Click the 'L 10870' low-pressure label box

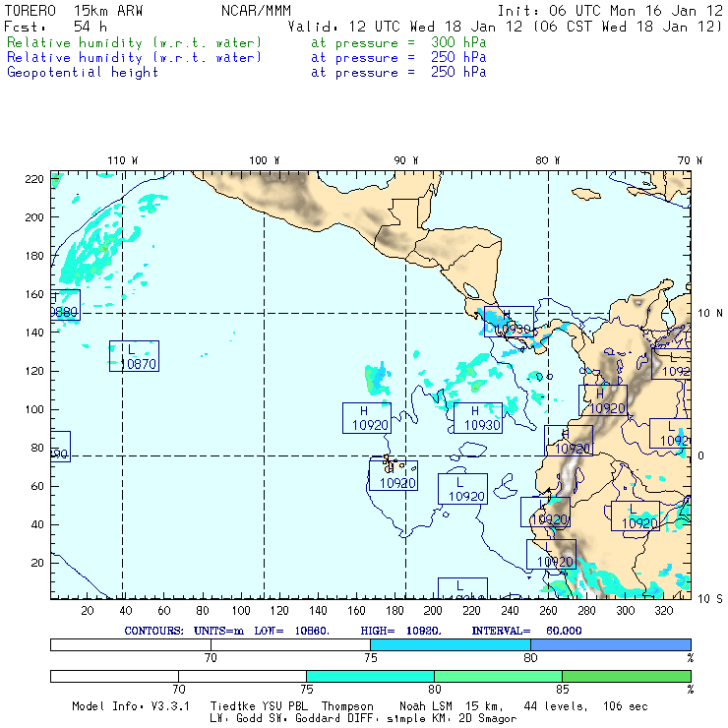(134, 356)
